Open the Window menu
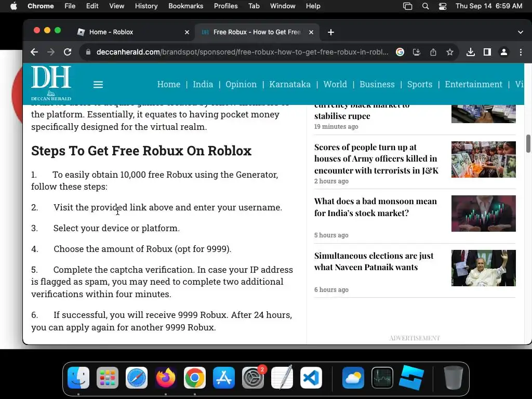The image size is (532, 399). tap(283, 6)
